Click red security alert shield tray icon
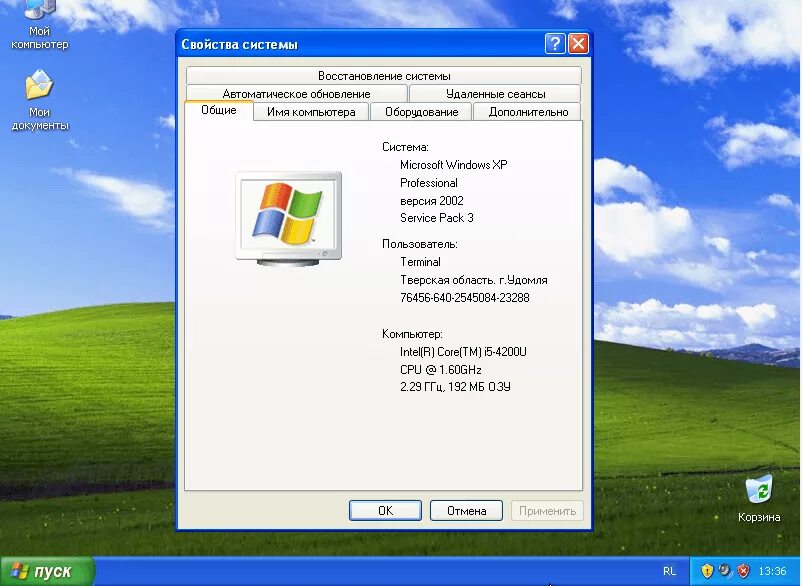The height and width of the screenshot is (586, 802). pyautogui.click(x=743, y=571)
